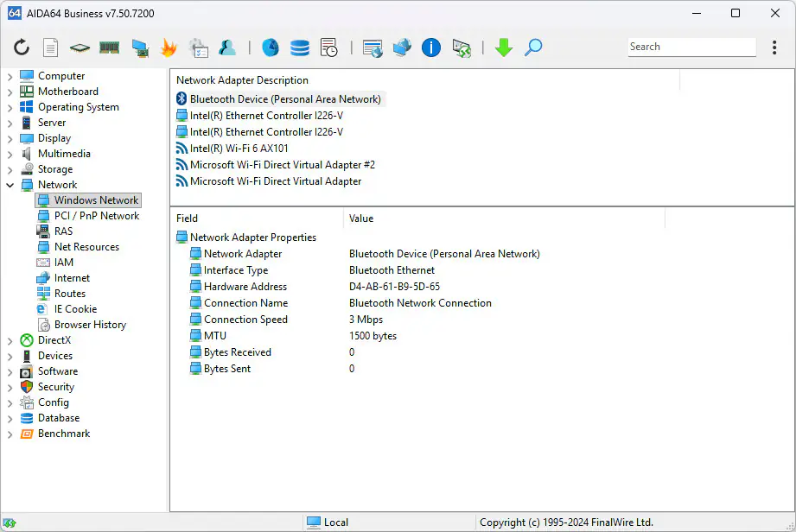Click the blue database stack toolbar icon
796x532 pixels.
tap(300, 47)
